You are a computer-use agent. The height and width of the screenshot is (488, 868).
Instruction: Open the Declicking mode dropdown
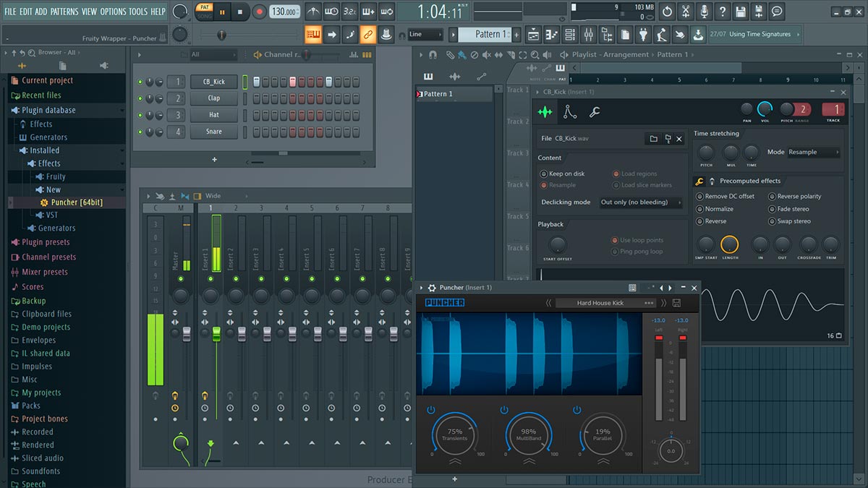point(641,202)
